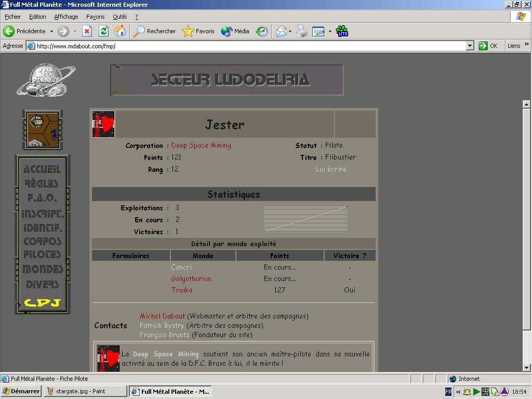Open the History clock icon
532x399 pixels.
click(262, 31)
